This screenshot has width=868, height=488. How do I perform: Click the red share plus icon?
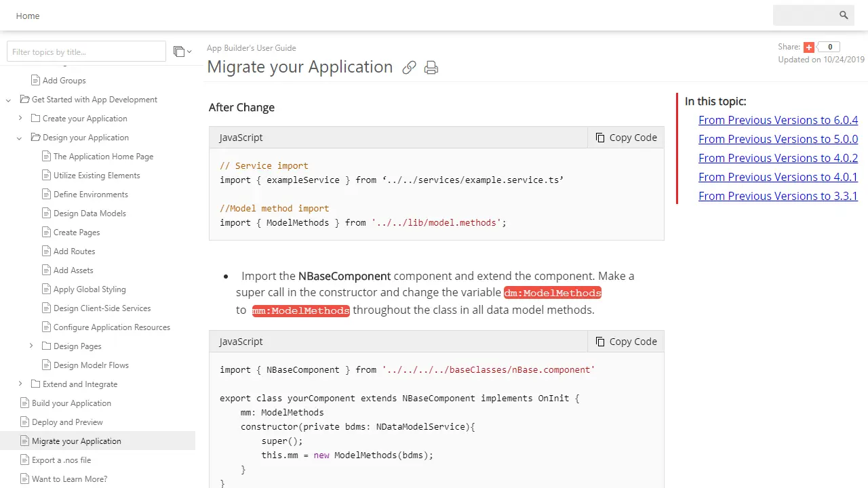tap(808, 47)
